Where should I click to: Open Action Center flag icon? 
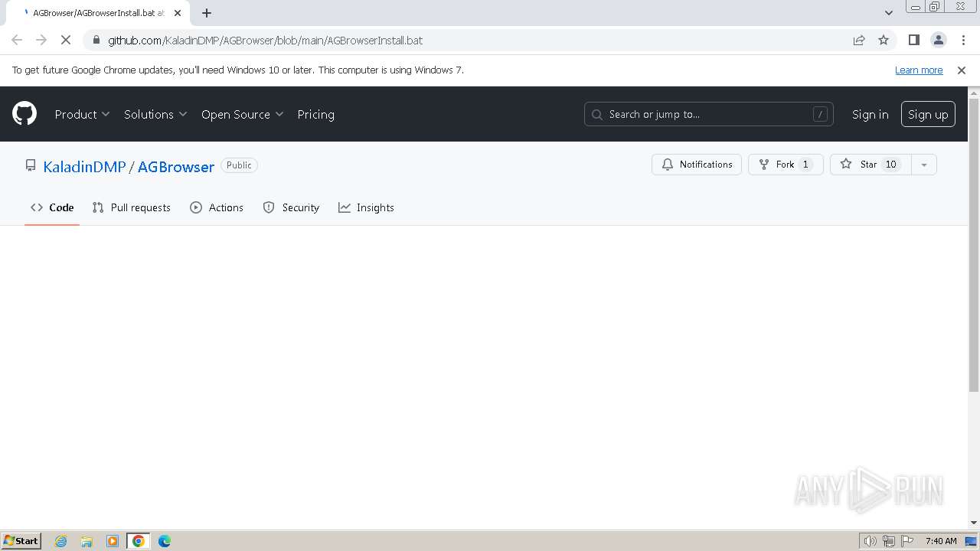pyautogui.click(x=907, y=540)
